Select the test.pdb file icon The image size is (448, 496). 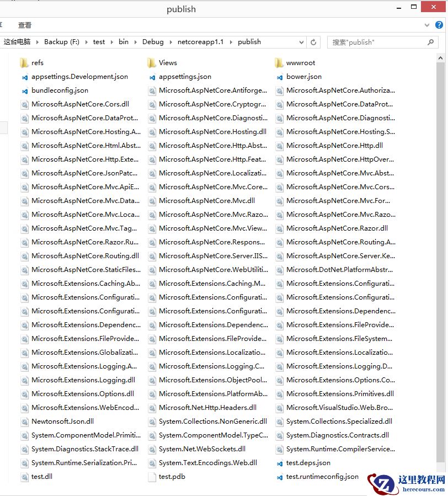point(152,477)
